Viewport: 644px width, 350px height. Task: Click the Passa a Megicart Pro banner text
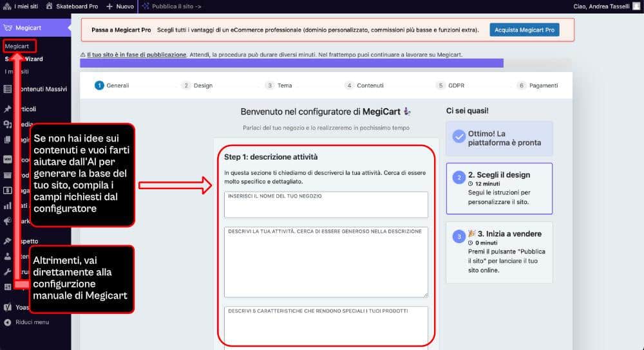(x=121, y=30)
